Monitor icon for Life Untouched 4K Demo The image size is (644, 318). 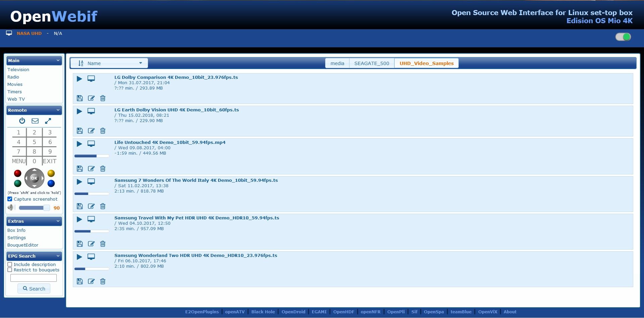[91, 144]
